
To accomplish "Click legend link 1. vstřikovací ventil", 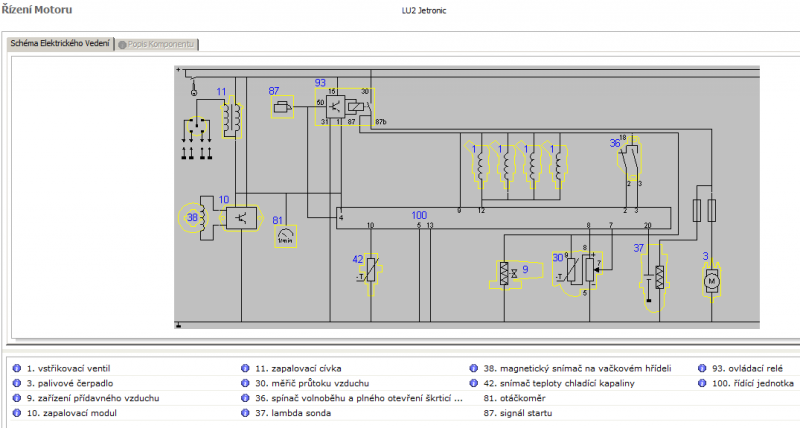I will tap(68, 368).
